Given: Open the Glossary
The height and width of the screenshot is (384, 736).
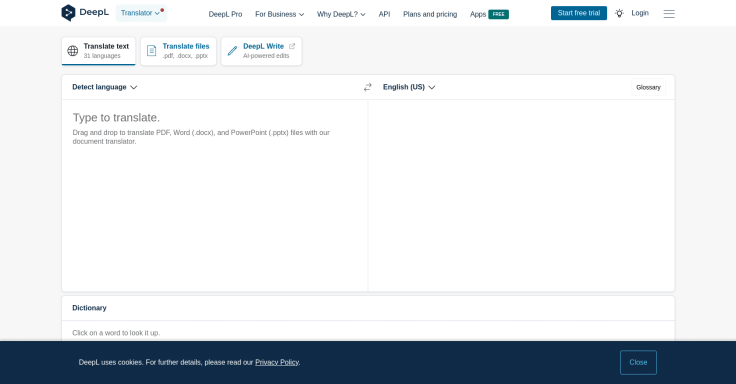Looking at the screenshot, I should click(648, 87).
